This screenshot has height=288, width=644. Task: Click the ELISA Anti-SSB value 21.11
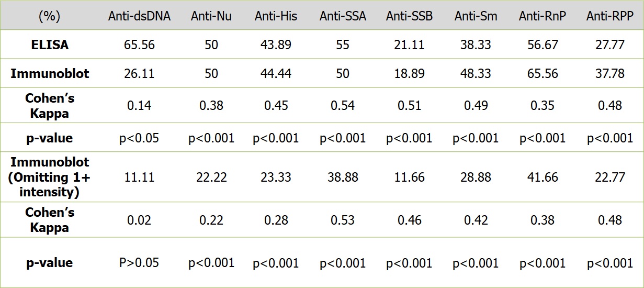408,45
